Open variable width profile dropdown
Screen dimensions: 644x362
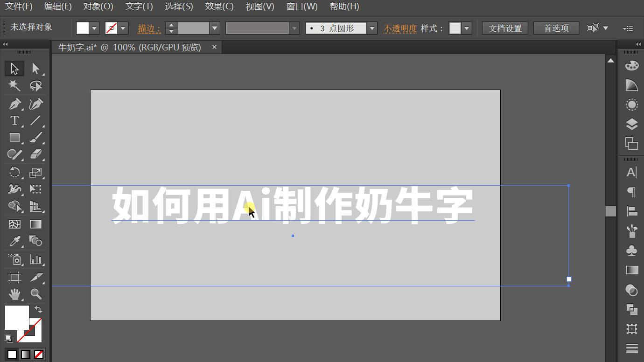pyautogui.click(x=294, y=28)
